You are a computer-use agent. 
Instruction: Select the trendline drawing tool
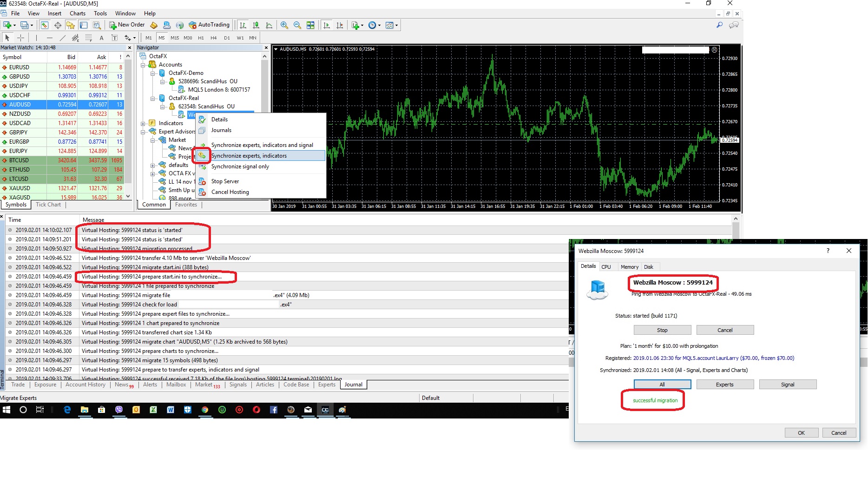(x=63, y=38)
